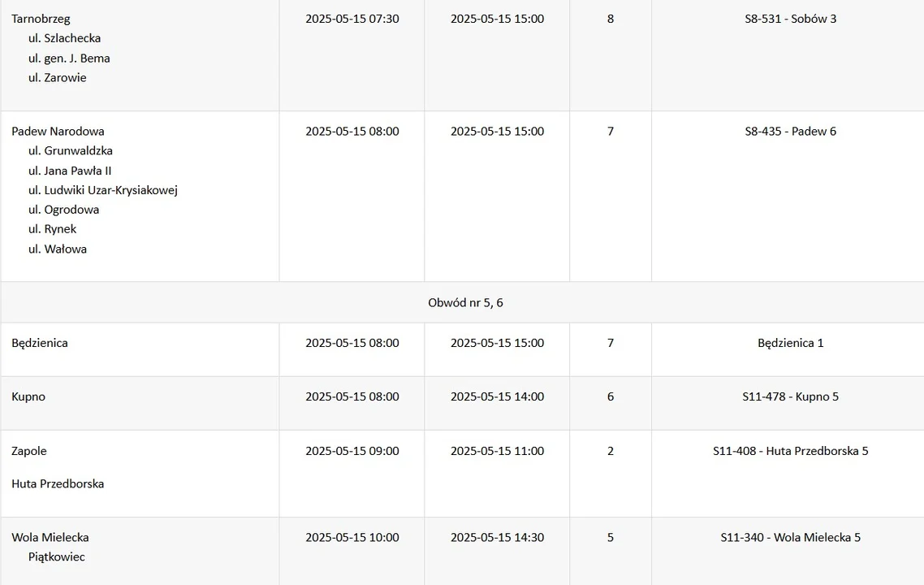This screenshot has height=585, width=924.
Task: Click the Wola Mielecka locality name
Action: 50,538
